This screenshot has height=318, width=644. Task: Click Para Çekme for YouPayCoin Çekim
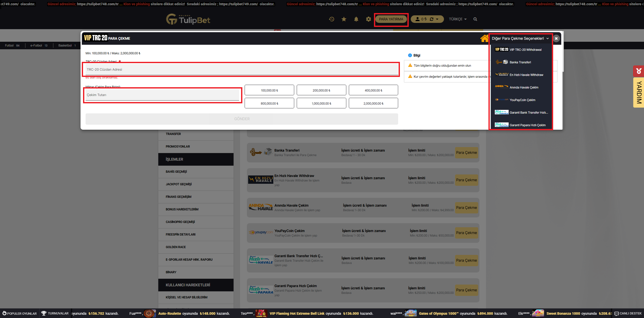point(467,233)
